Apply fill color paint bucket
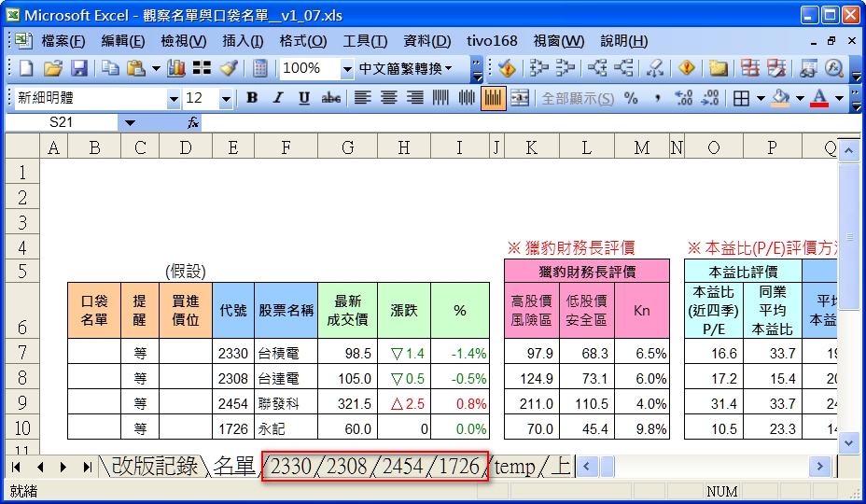The image size is (866, 504). coord(780,98)
